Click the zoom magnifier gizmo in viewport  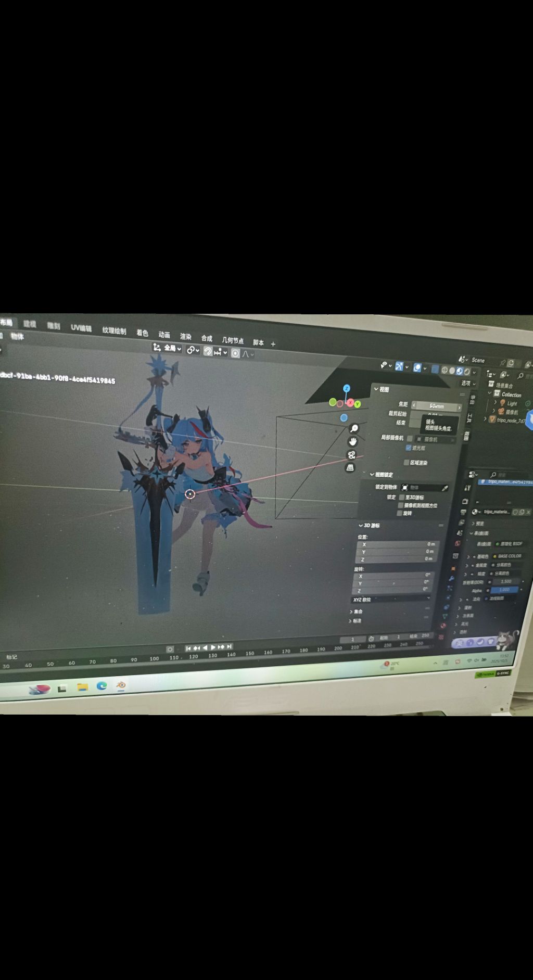(x=354, y=428)
